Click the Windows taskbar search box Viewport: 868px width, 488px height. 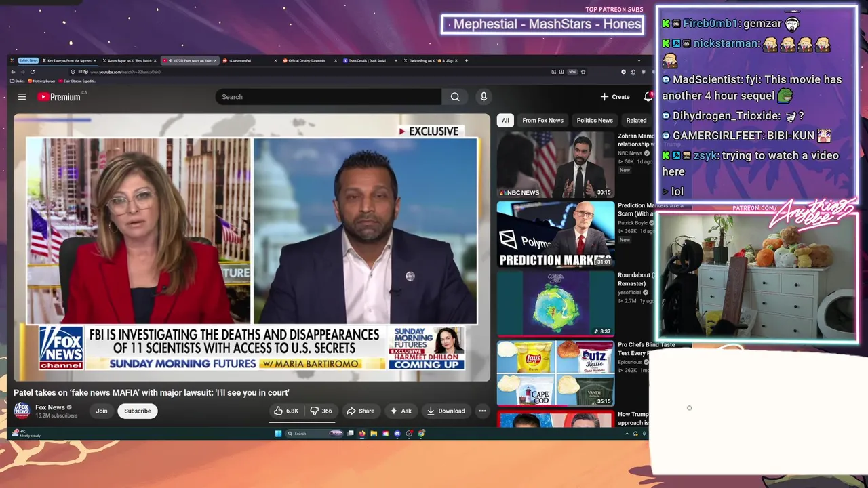tap(314, 434)
